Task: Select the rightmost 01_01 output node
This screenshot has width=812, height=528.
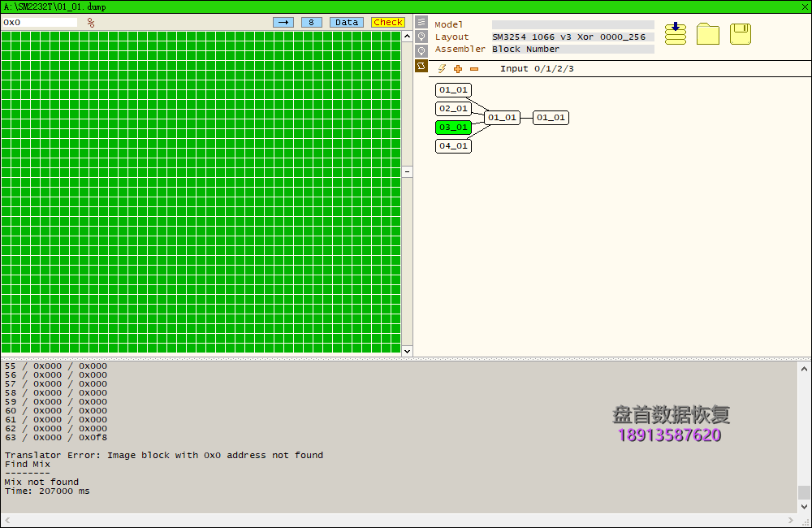Action: [551, 118]
